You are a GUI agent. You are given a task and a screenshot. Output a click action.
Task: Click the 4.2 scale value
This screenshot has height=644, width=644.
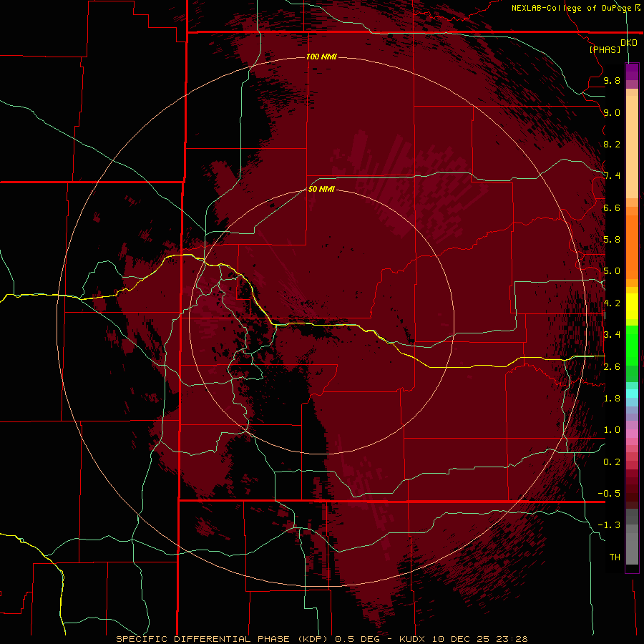click(x=612, y=303)
